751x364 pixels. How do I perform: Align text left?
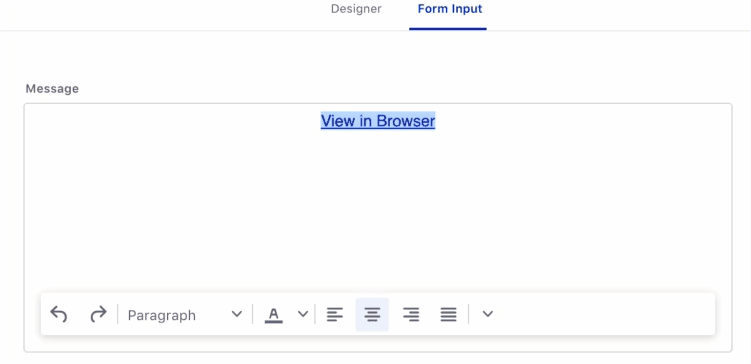tap(335, 315)
